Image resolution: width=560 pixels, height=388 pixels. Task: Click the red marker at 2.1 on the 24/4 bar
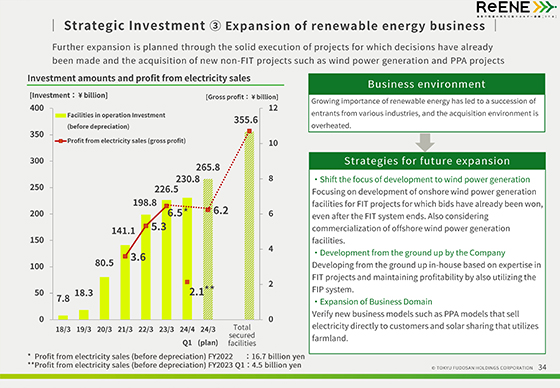pyautogui.click(x=187, y=282)
